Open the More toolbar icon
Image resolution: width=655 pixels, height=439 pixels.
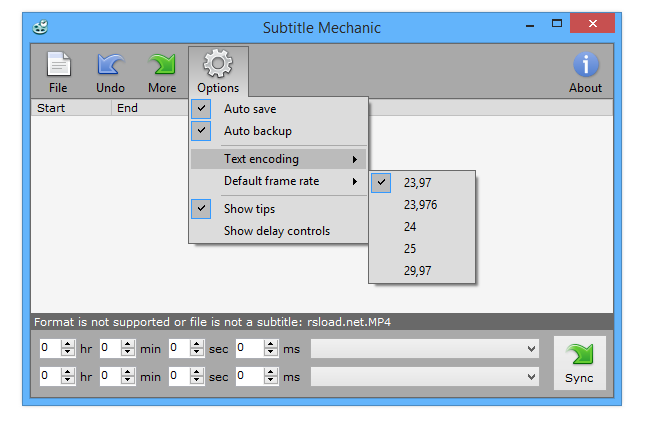[162, 66]
